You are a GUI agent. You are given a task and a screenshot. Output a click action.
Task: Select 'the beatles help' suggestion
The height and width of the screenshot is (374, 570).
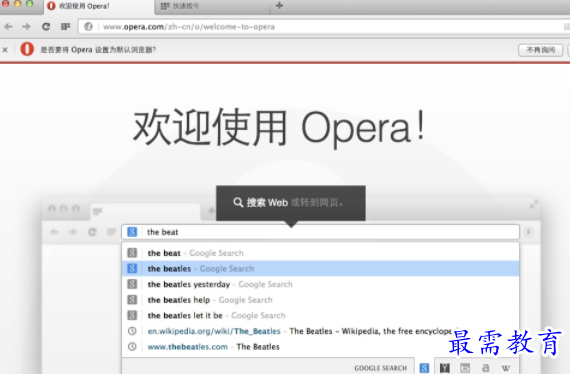pos(320,300)
